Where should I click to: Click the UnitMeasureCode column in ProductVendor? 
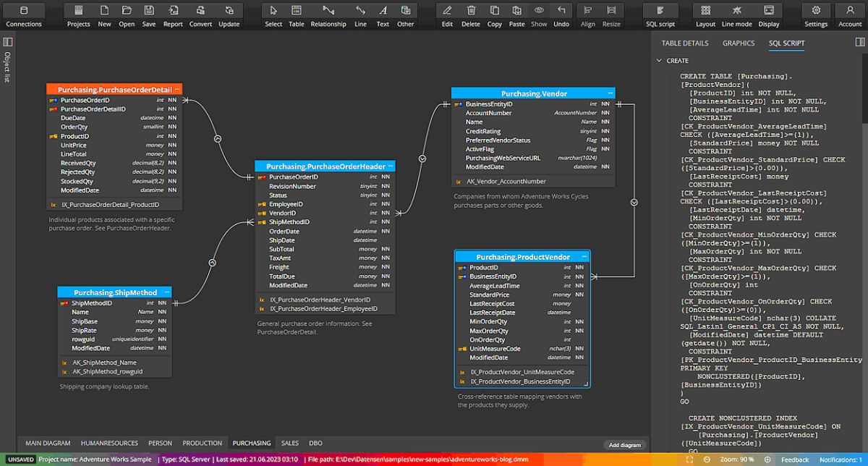tap(522, 349)
